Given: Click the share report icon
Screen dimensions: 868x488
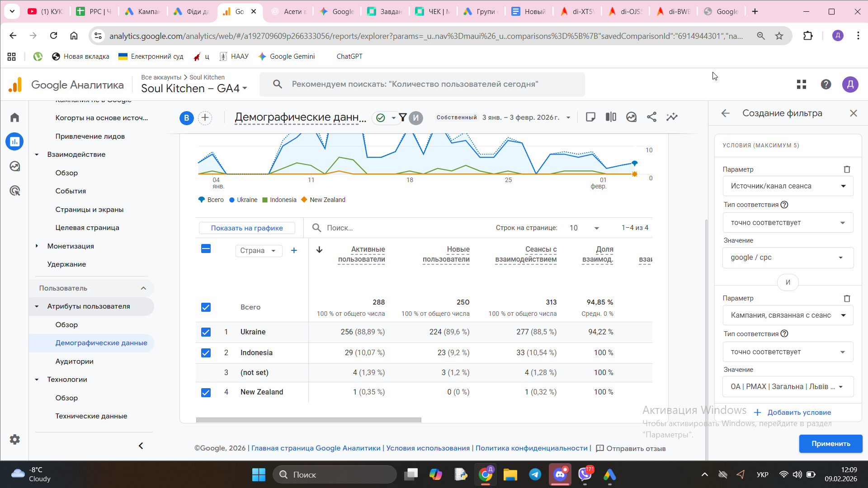Looking at the screenshot, I should 651,117.
